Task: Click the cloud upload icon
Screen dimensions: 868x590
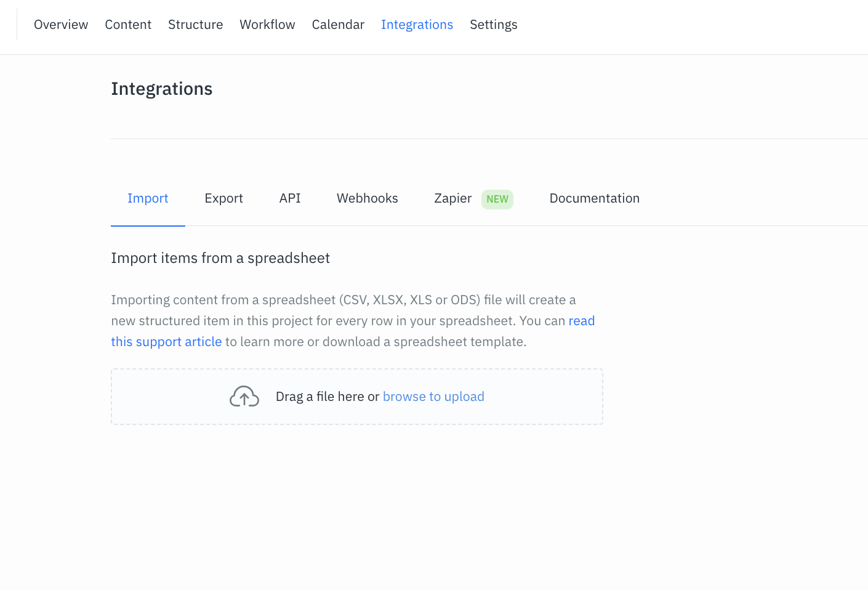Action: (244, 396)
